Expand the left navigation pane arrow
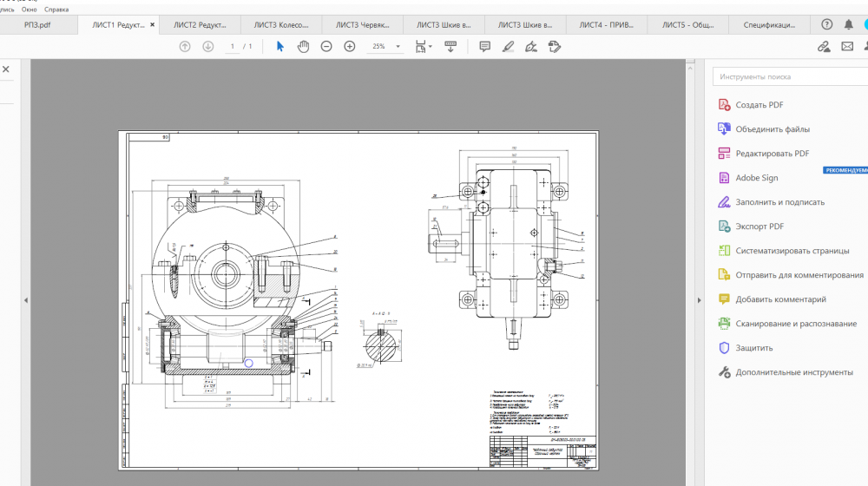This screenshot has height=486, width=868. coord(25,300)
